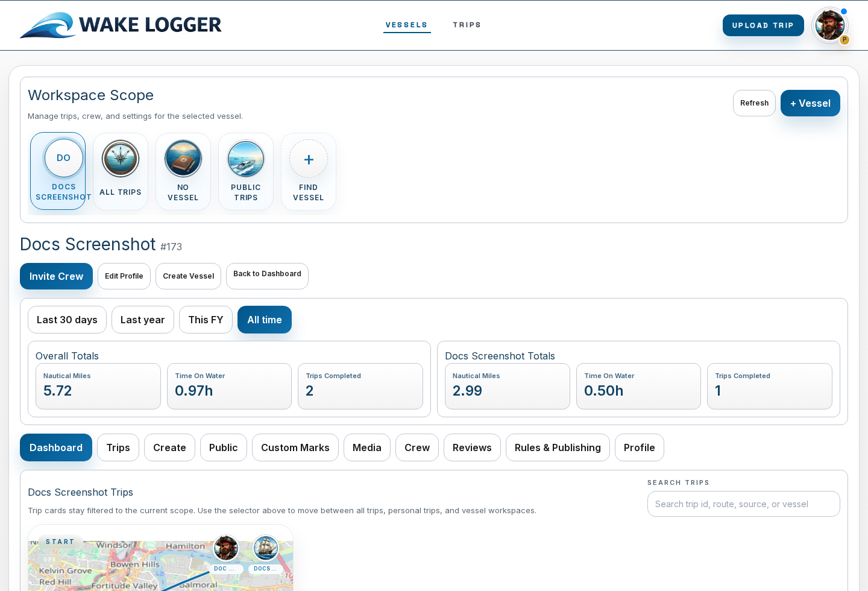868x591 pixels.
Task: Choose the No Vessel logbook icon
Action: pyautogui.click(x=183, y=159)
